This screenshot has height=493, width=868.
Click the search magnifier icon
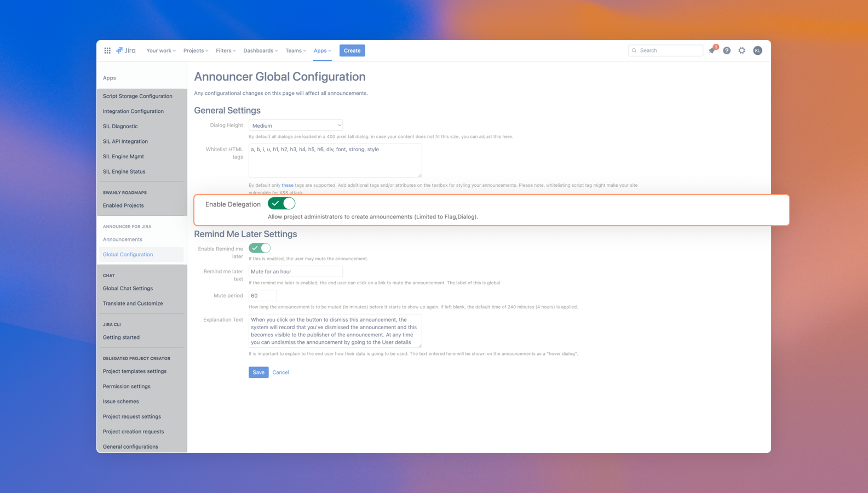(635, 50)
